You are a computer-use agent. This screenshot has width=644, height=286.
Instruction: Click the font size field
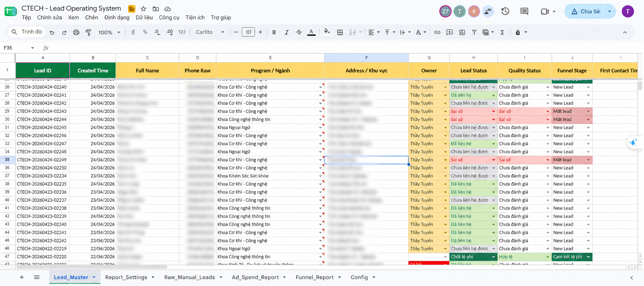pos(248,32)
